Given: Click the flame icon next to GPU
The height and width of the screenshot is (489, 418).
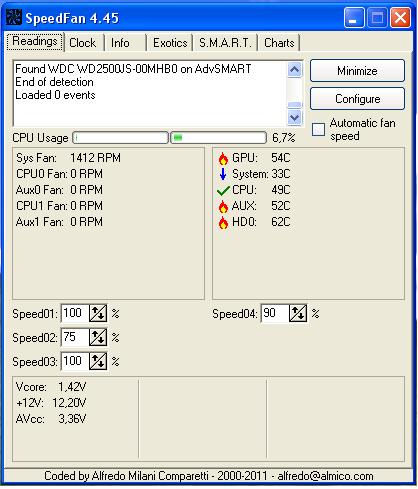Looking at the screenshot, I should [x=223, y=158].
